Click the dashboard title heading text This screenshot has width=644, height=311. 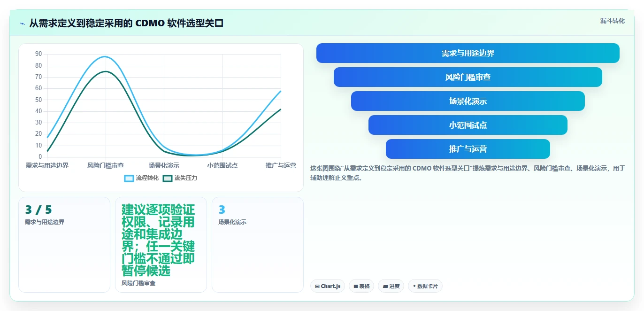(126, 23)
